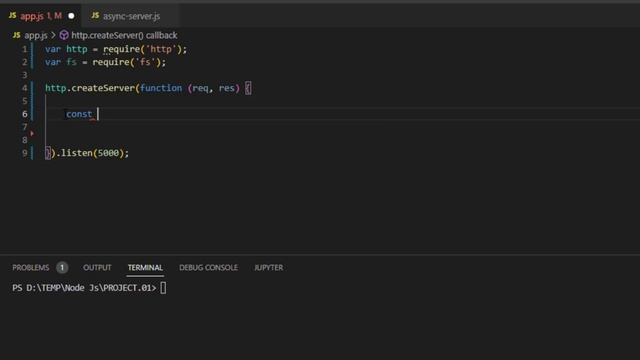This screenshot has height=360, width=640.
Task: Click the closing brace on line 9
Action: coord(48,153)
